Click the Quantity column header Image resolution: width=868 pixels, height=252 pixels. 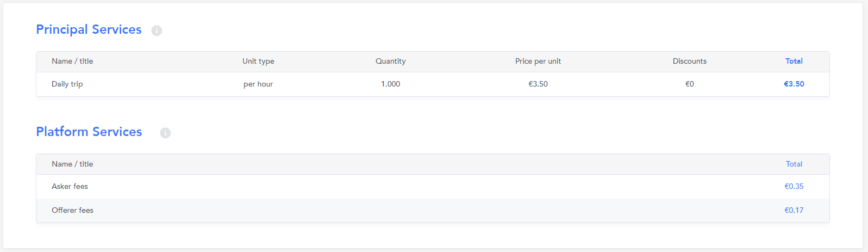390,61
